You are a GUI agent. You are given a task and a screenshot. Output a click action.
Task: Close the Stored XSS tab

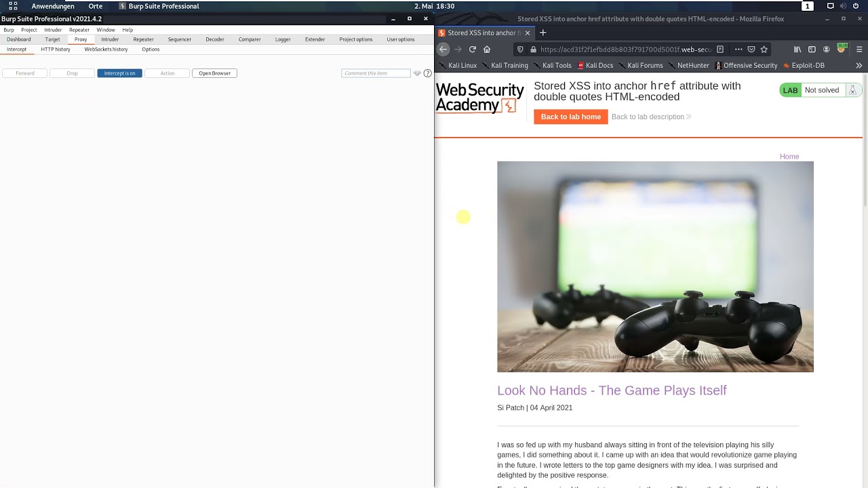coord(527,33)
